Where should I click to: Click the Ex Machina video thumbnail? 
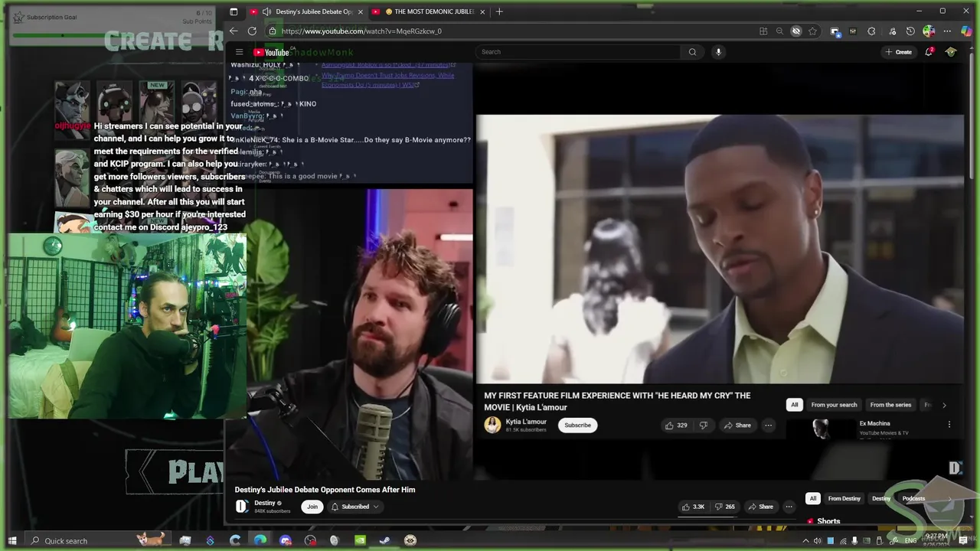[821, 429]
